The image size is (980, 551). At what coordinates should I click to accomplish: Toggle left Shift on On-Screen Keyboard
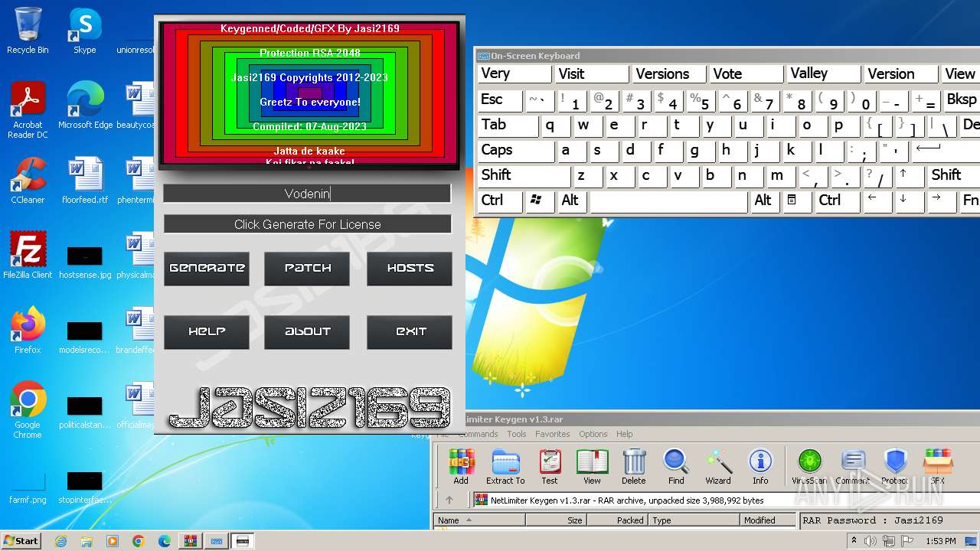tap(524, 175)
